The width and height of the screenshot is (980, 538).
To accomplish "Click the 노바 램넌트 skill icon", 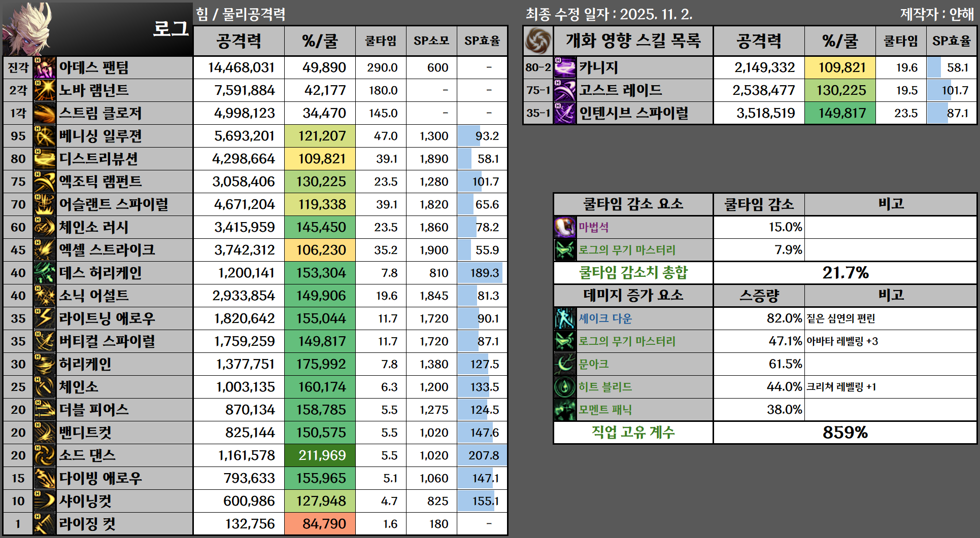I will tap(44, 90).
